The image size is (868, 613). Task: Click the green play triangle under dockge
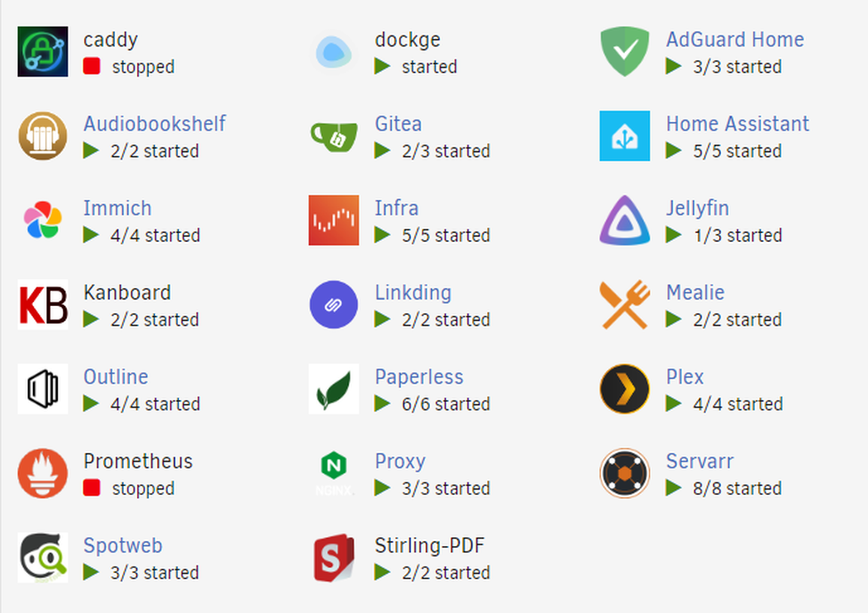point(383,67)
